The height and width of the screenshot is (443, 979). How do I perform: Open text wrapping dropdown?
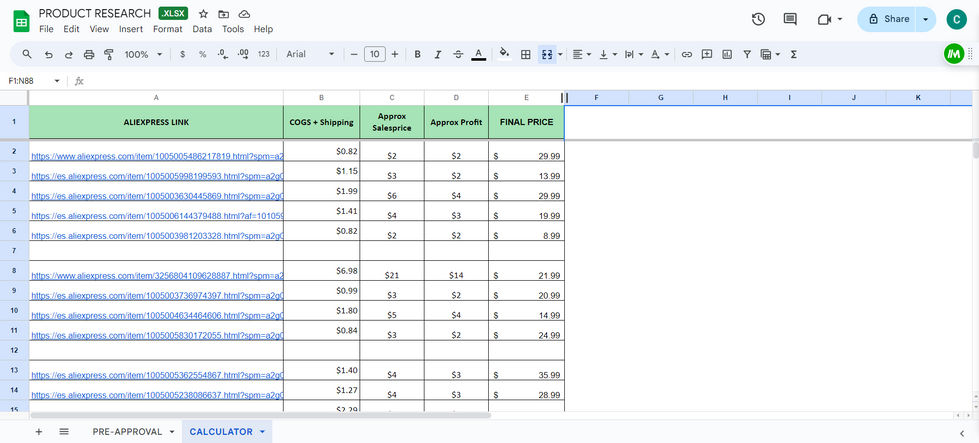634,54
